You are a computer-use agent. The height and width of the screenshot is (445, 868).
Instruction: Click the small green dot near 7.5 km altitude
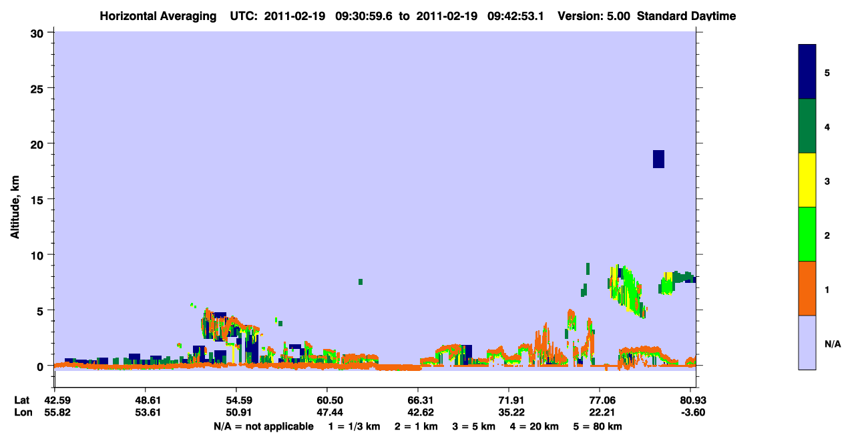(x=361, y=282)
